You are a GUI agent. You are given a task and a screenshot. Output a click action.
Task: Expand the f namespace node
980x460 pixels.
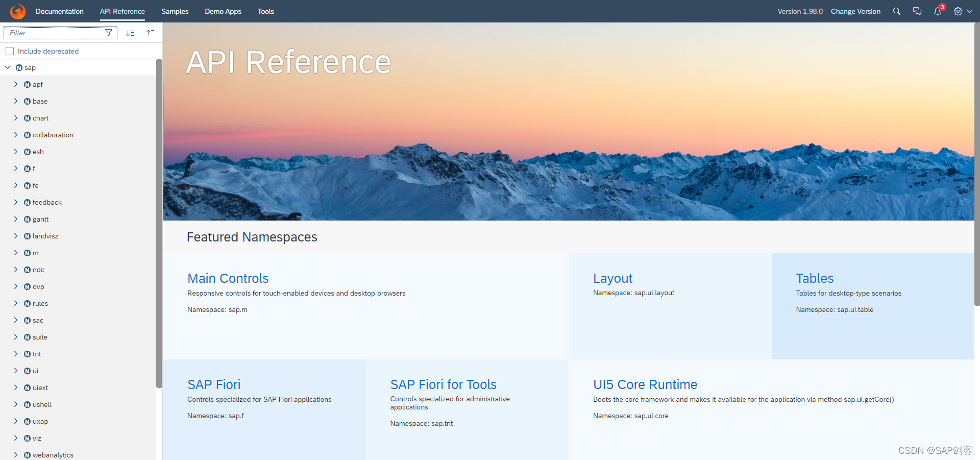[16, 168]
